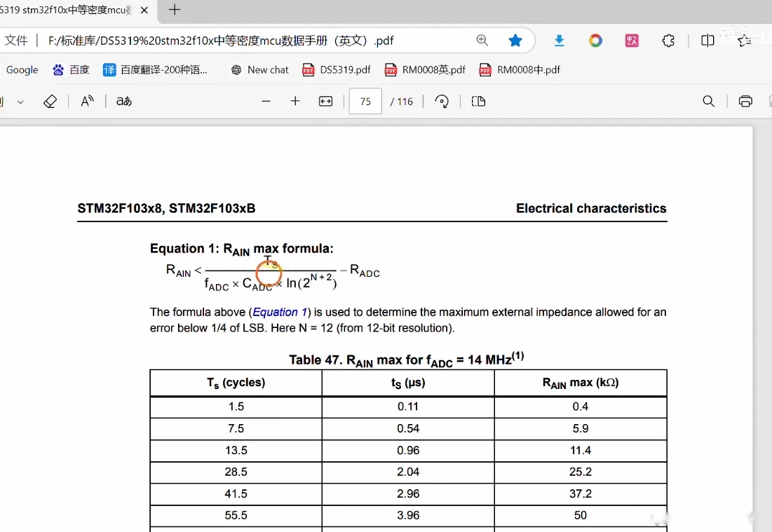Toggle the split screen icon

tap(707, 41)
